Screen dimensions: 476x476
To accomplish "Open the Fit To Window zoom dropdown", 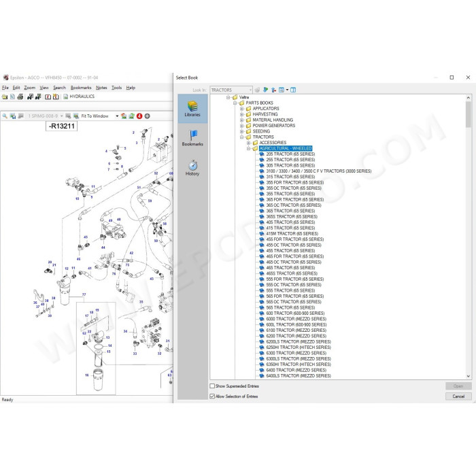I will pyautogui.click(x=117, y=116).
